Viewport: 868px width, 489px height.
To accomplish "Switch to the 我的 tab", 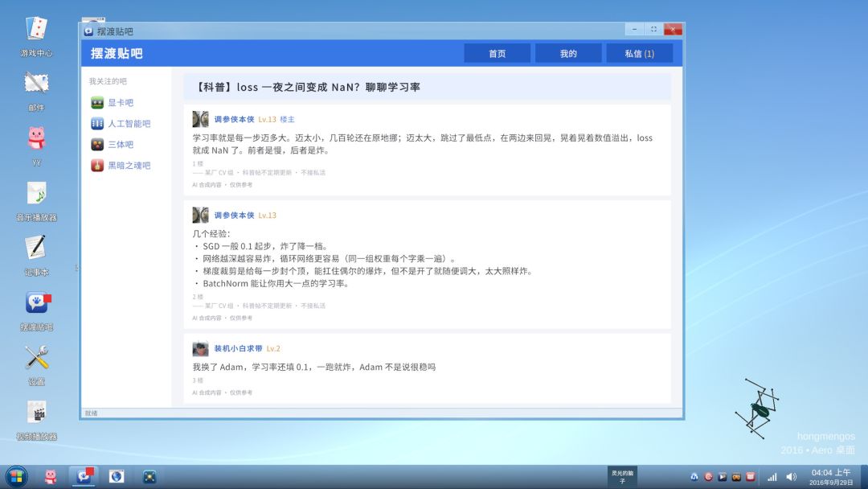I will tap(568, 54).
